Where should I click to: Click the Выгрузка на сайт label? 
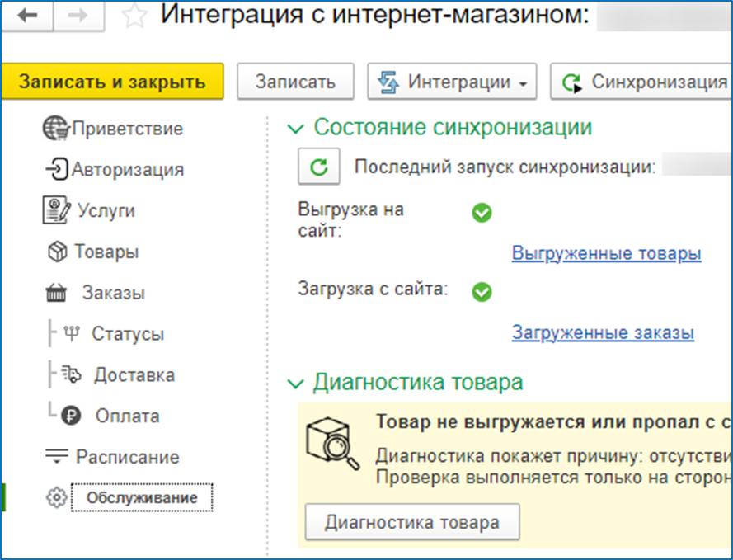click(x=350, y=219)
